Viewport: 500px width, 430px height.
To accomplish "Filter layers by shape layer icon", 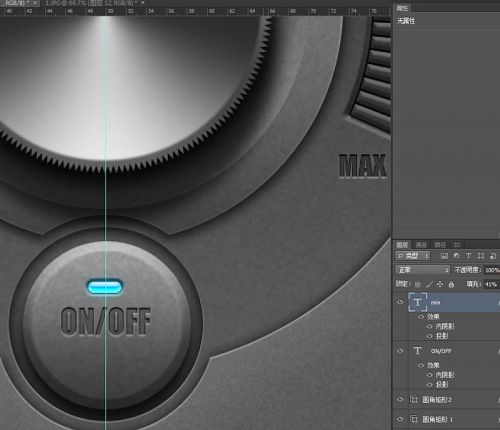I will pyautogui.click(x=481, y=256).
